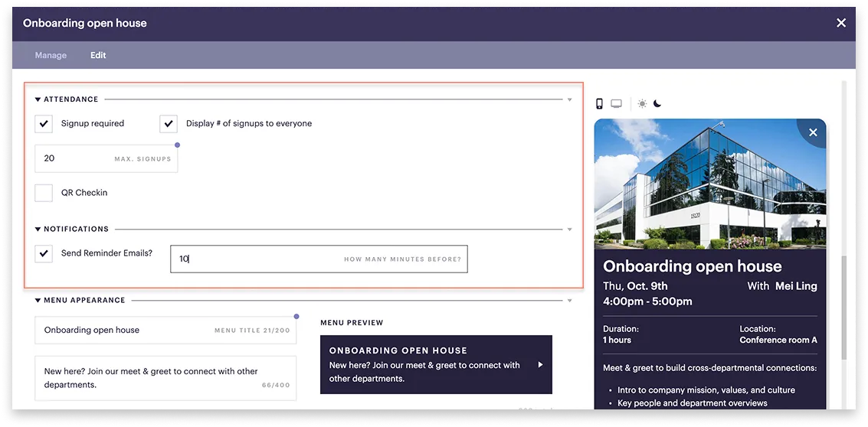868x427 pixels.
Task: Open the Manage tab
Action: (51, 55)
